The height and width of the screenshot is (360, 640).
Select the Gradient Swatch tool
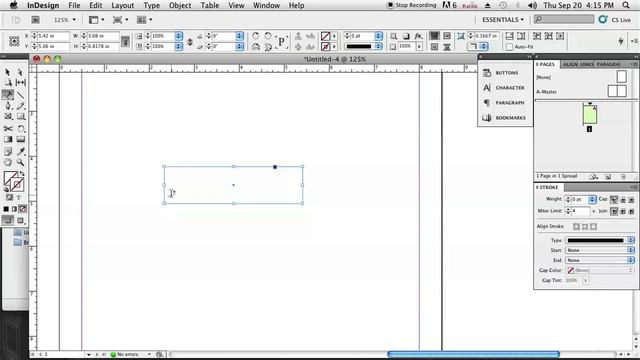(x=8, y=140)
